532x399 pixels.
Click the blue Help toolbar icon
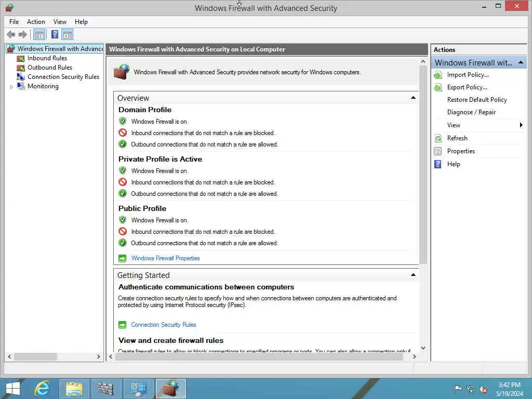tap(55, 34)
